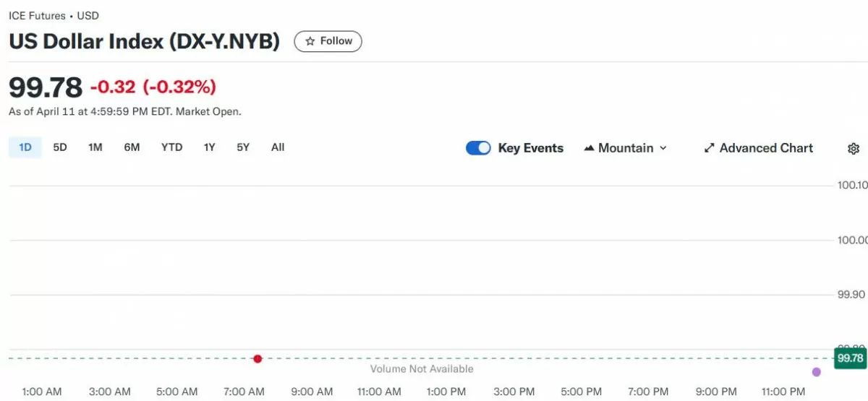Follow the US Dollar Index

[x=328, y=41]
